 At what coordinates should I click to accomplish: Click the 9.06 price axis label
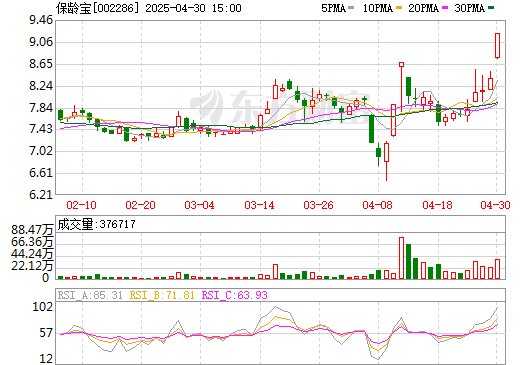point(41,42)
